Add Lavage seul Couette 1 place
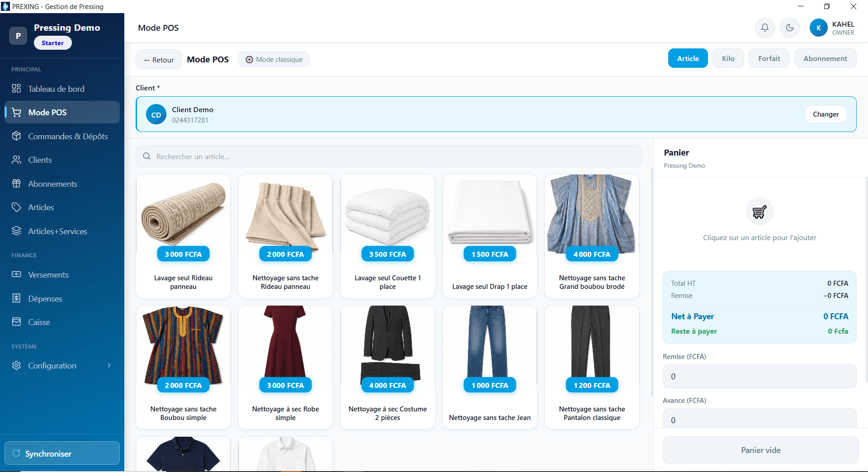This screenshot has width=868, height=472. (x=387, y=236)
